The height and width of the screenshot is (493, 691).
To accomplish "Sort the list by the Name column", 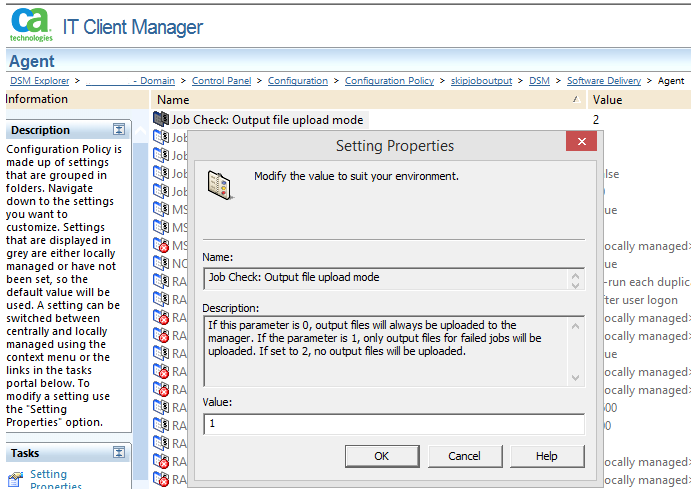I will [173, 100].
